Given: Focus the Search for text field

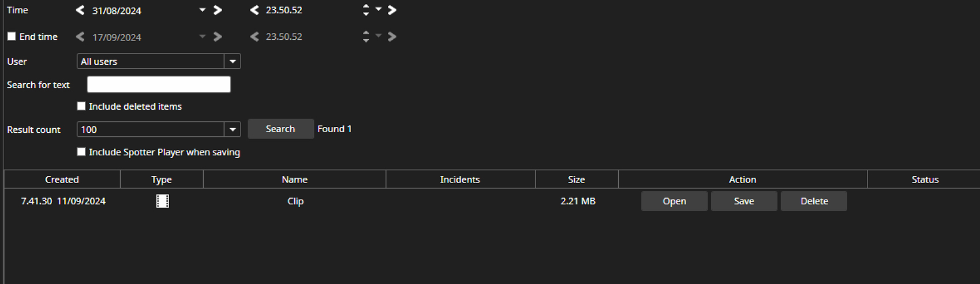Looking at the screenshot, I should click(x=159, y=84).
